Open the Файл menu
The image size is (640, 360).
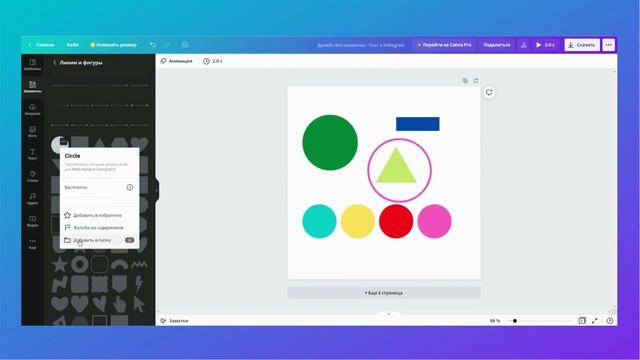click(72, 45)
